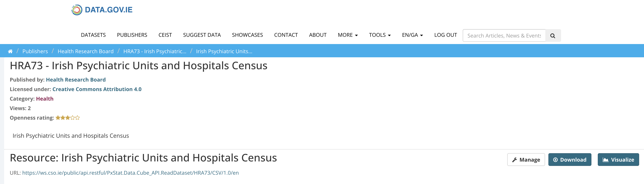Image resolution: width=644 pixels, height=184 pixels.
Task: Click the openness rating stars
Action: click(x=68, y=118)
